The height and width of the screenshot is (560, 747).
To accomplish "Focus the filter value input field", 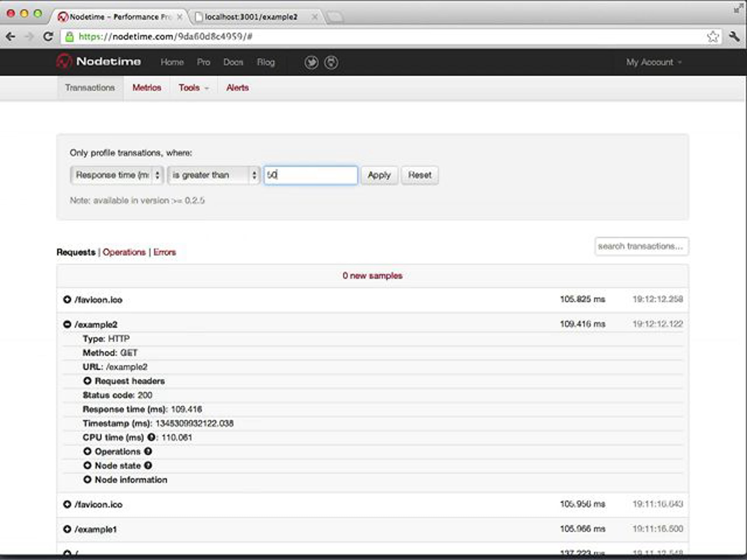I will 311,175.
